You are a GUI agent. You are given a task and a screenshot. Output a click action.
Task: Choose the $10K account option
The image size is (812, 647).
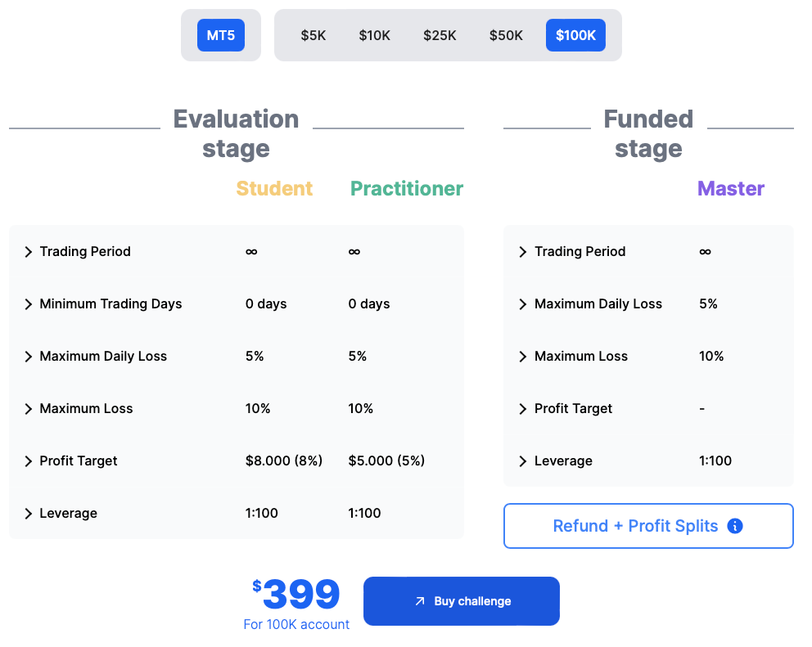[x=374, y=35]
